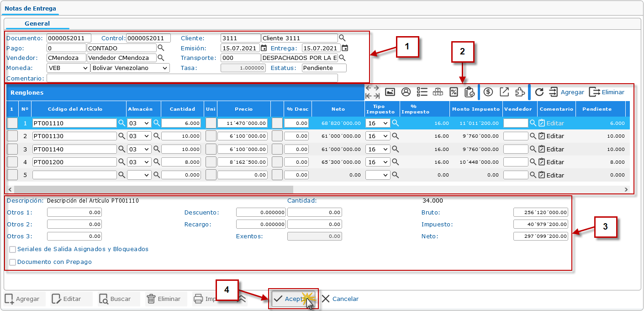Click the puzzle piece icon
The image size is (644, 311).
pos(519,92)
